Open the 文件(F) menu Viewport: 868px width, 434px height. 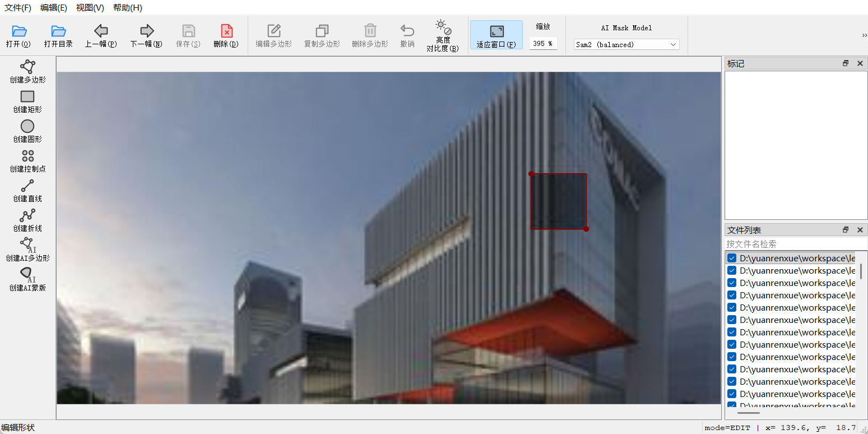pos(18,8)
